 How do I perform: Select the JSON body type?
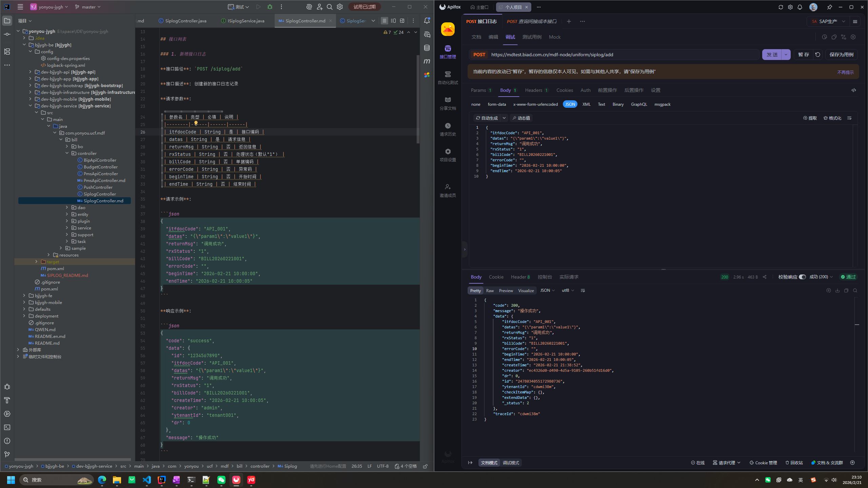pyautogui.click(x=570, y=104)
